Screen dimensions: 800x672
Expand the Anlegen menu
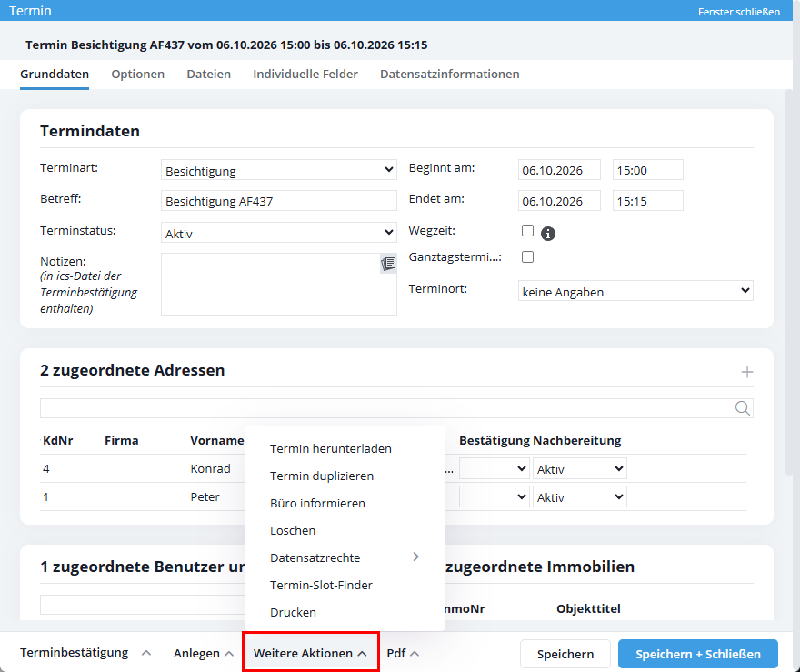204,654
